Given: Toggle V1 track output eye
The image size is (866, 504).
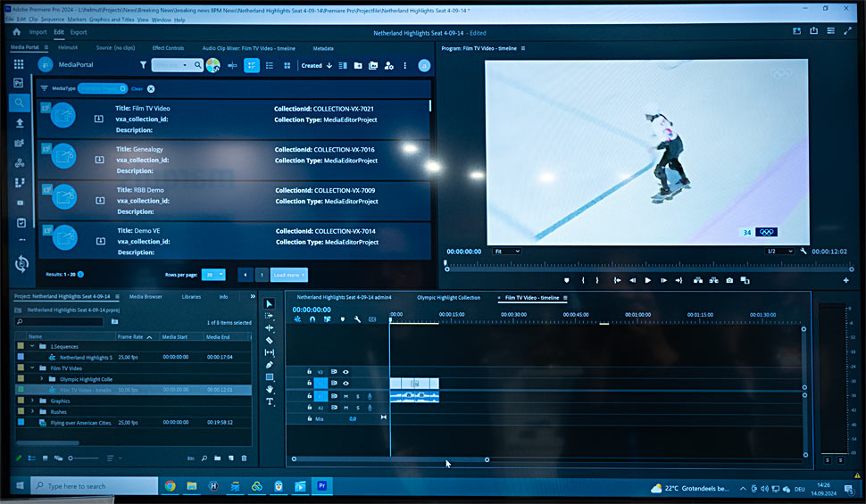Looking at the screenshot, I should [x=346, y=383].
